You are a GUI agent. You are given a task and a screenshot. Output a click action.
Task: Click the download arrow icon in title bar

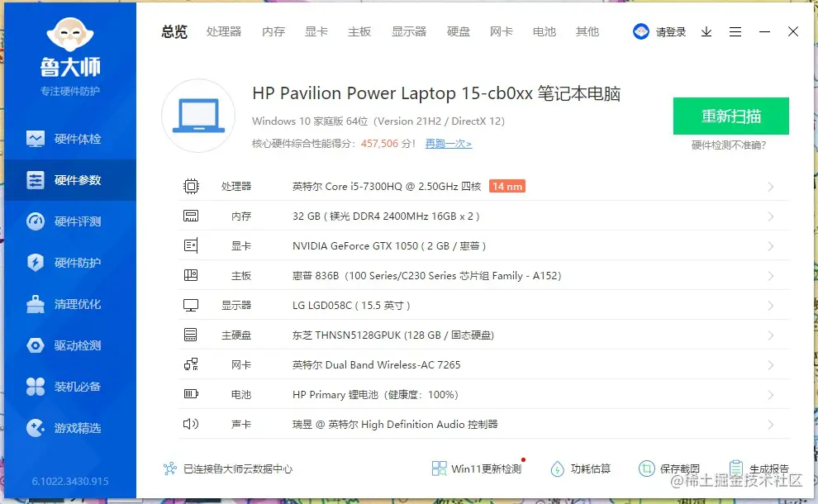click(706, 32)
